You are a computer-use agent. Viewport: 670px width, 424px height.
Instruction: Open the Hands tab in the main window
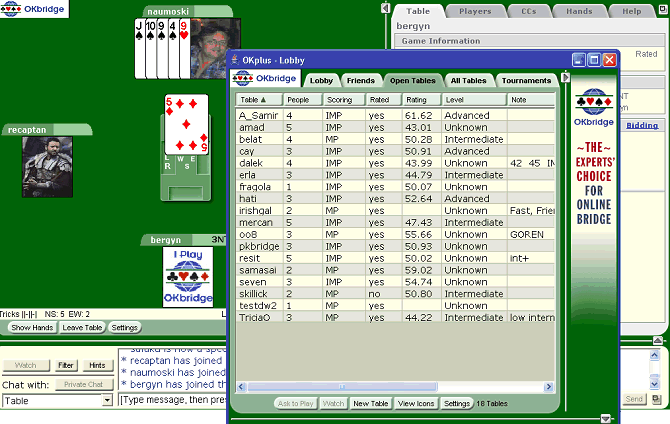click(x=579, y=12)
